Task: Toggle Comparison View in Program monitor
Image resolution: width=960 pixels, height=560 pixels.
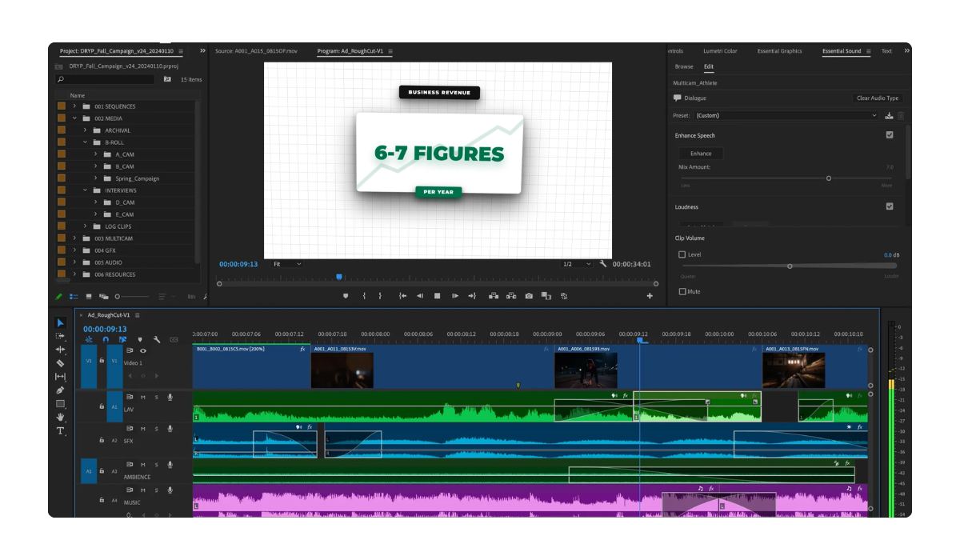Action: [546, 296]
